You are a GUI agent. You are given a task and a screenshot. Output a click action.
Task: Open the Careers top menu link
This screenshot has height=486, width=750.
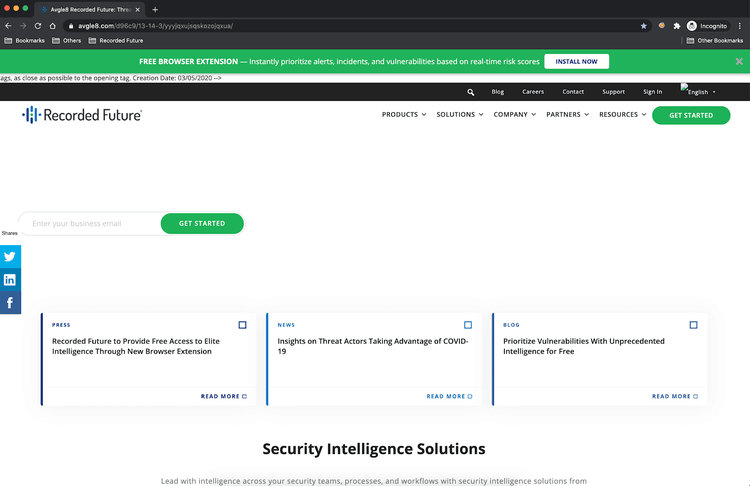click(533, 92)
